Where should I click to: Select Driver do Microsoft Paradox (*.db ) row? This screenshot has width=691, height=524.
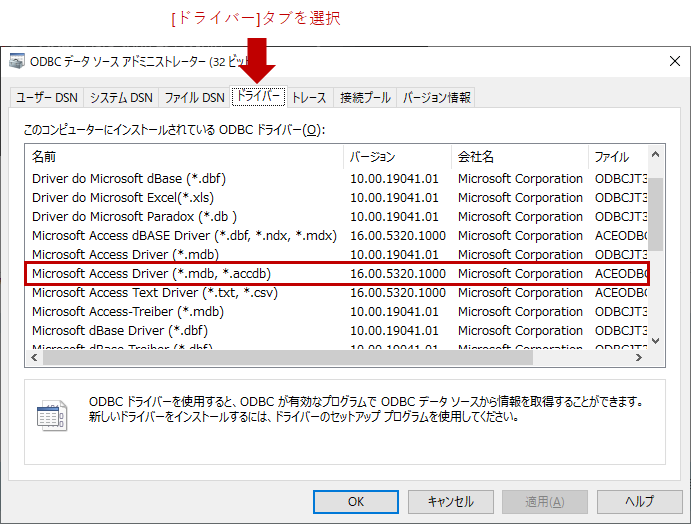(x=336, y=216)
